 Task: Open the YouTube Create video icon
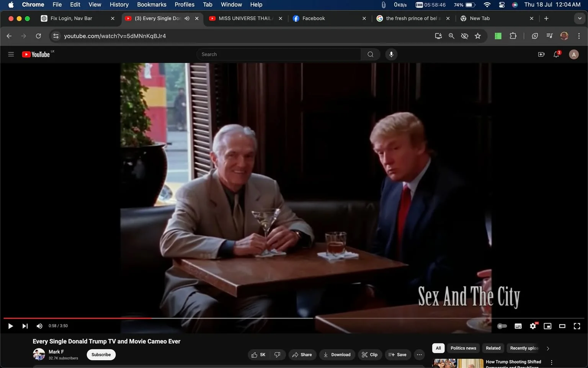(541, 54)
